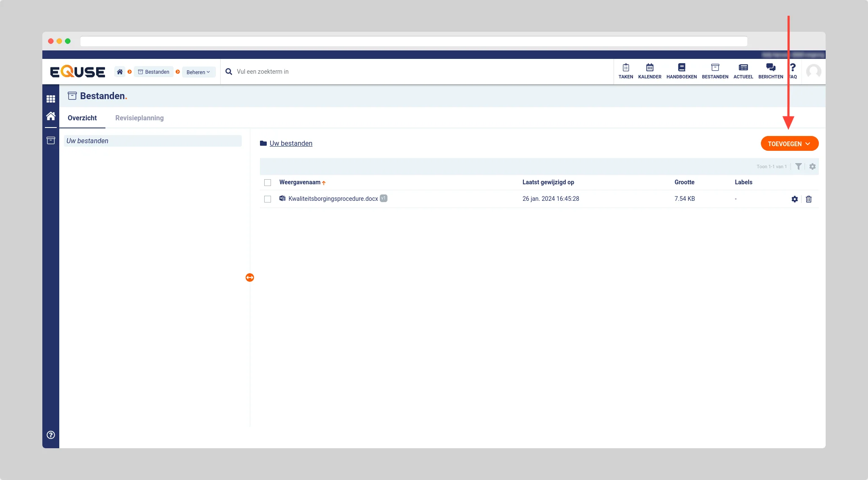Image resolution: width=868 pixels, height=480 pixels.
Task: Delete Kwaliteitsborgingsprocedure.docx with trash icon
Action: pos(809,199)
